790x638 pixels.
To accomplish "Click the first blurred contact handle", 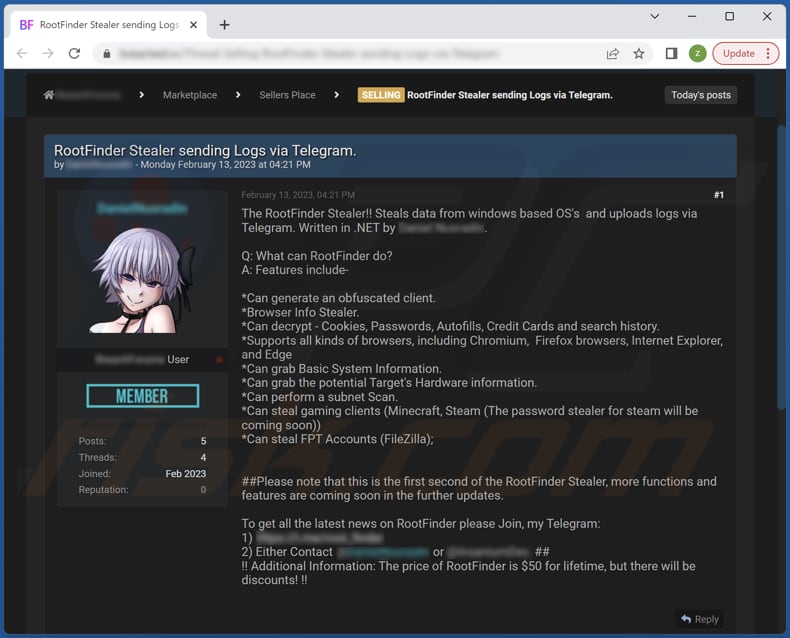I will point(383,552).
